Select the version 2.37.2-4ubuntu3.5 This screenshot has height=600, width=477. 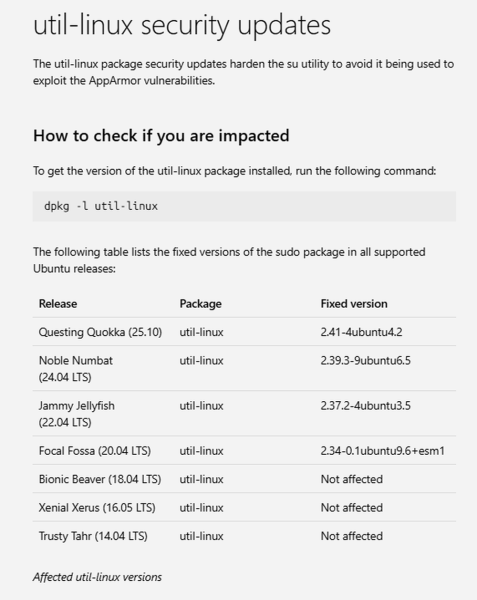pyautogui.click(x=365, y=406)
